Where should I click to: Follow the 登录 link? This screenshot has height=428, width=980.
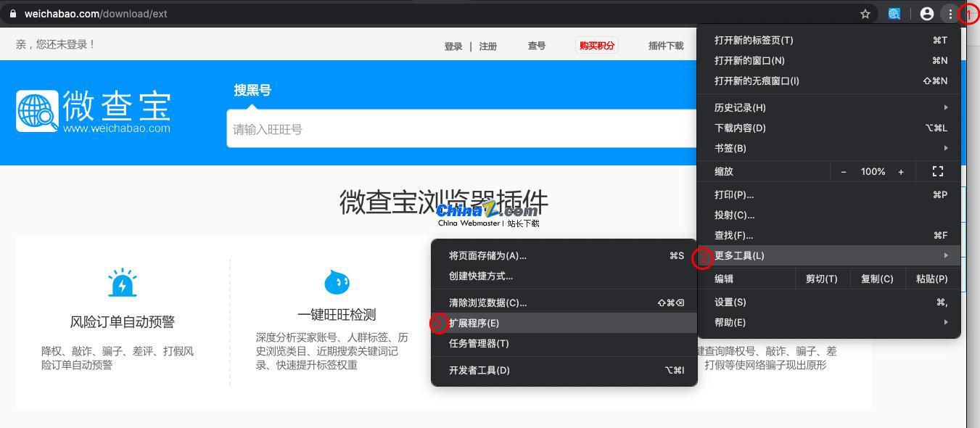click(453, 46)
